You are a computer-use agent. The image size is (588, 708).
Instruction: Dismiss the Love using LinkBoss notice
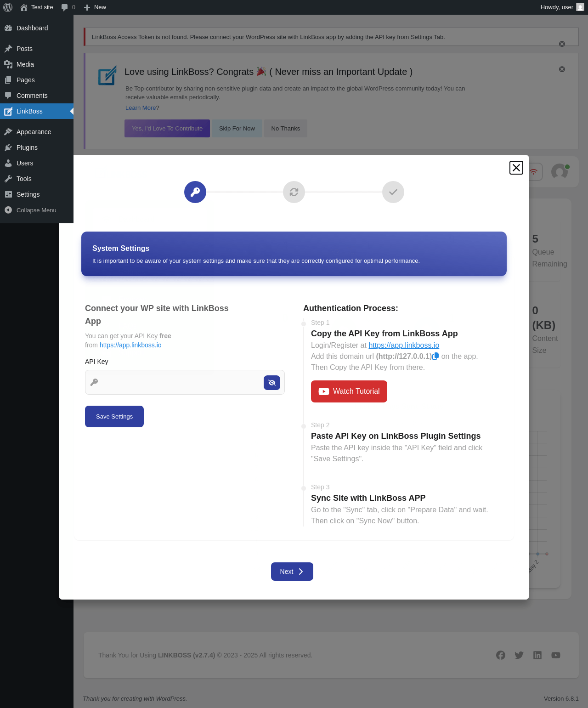562,69
